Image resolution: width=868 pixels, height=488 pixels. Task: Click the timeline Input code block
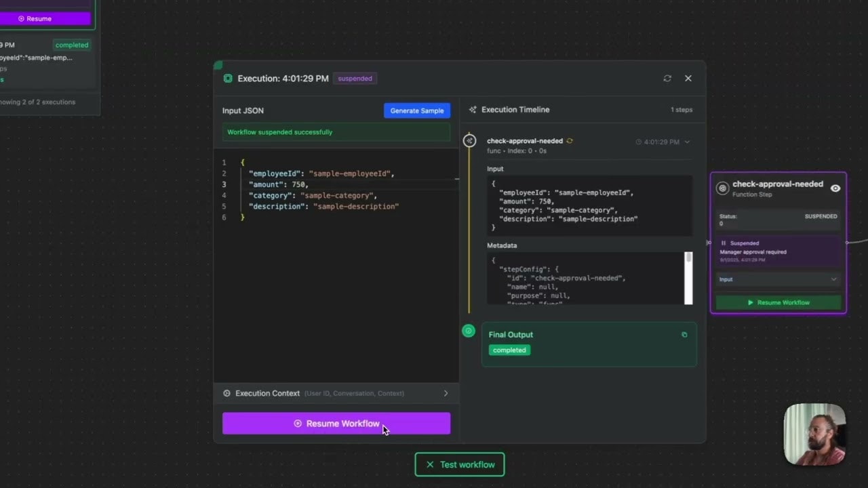(x=589, y=205)
